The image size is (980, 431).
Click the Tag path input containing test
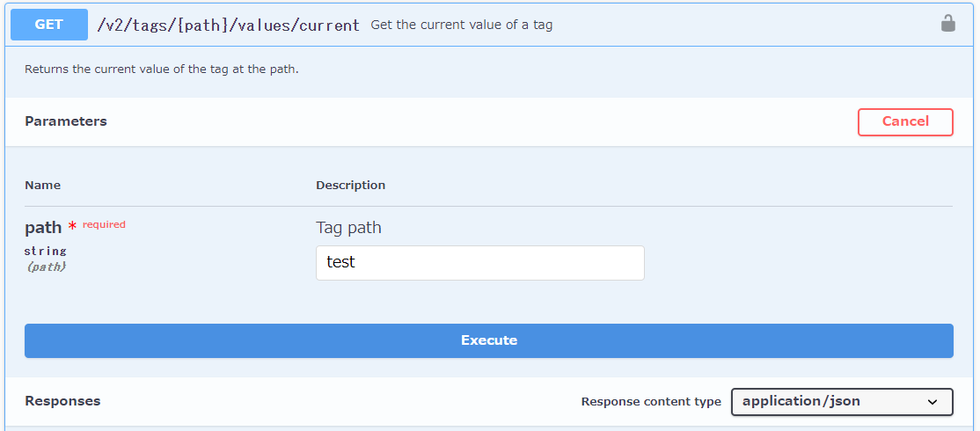point(480,262)
